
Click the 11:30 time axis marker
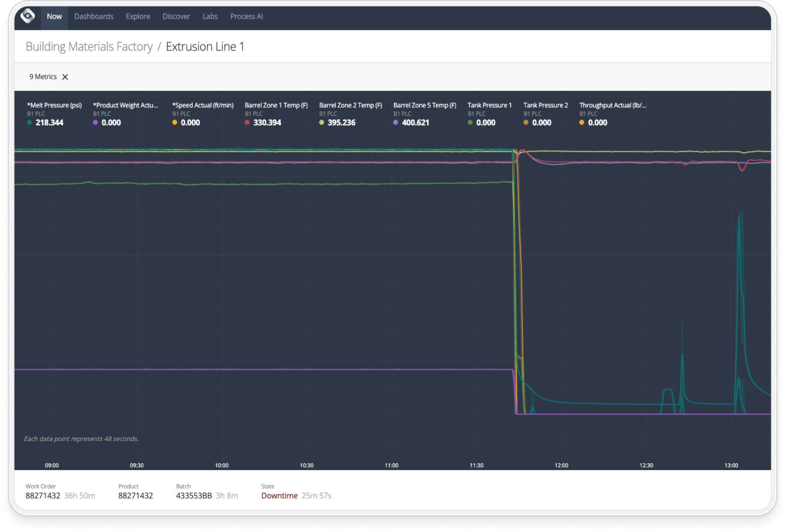(476, 465)
